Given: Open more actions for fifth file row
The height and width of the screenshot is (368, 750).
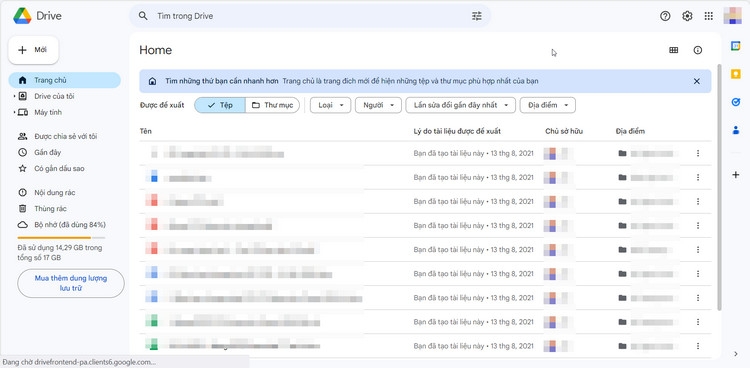Looking at the screenshot, I should tap(697, 249).
